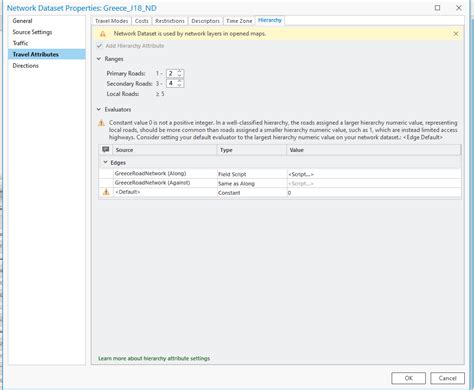Click the Constant value 0 cell

tap(374, 193)
